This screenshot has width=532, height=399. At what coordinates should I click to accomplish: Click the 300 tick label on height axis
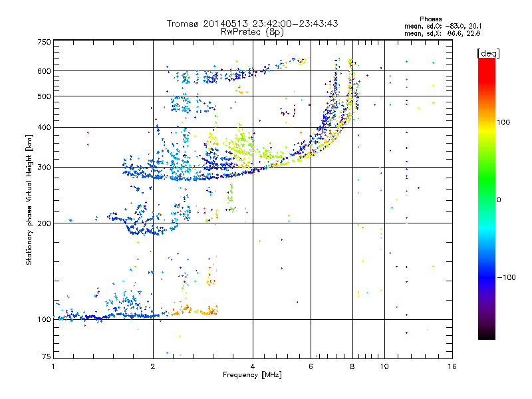pos(44,167)
